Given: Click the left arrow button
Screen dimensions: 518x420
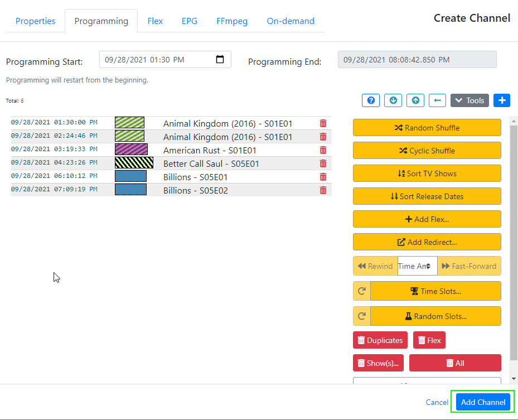Looking at the screenshot, I should tap(437, 100).
